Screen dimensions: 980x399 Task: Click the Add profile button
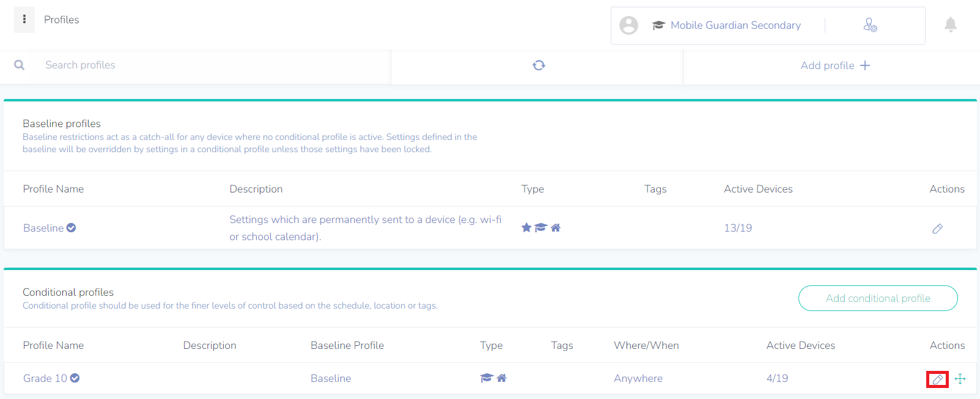(x=835, y=65)
